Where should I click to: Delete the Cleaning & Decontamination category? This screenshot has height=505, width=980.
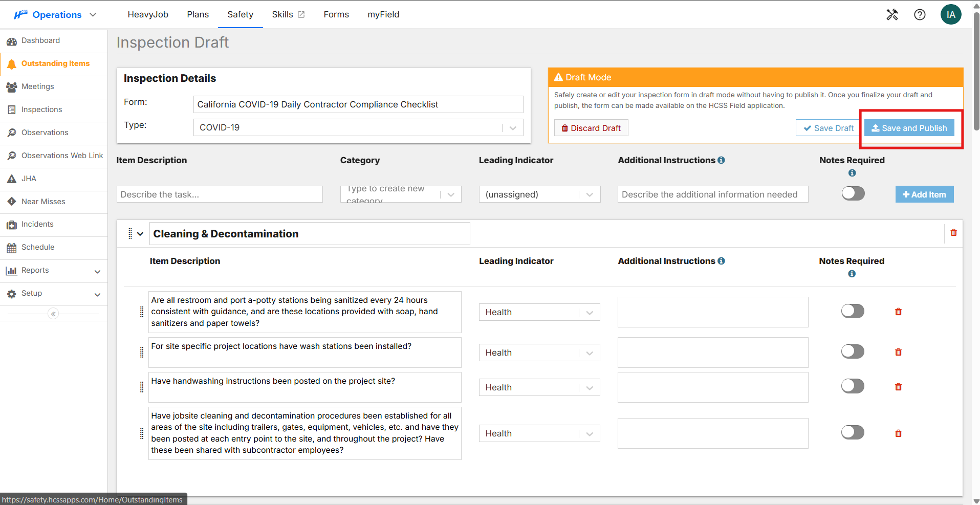click(953, 233)
